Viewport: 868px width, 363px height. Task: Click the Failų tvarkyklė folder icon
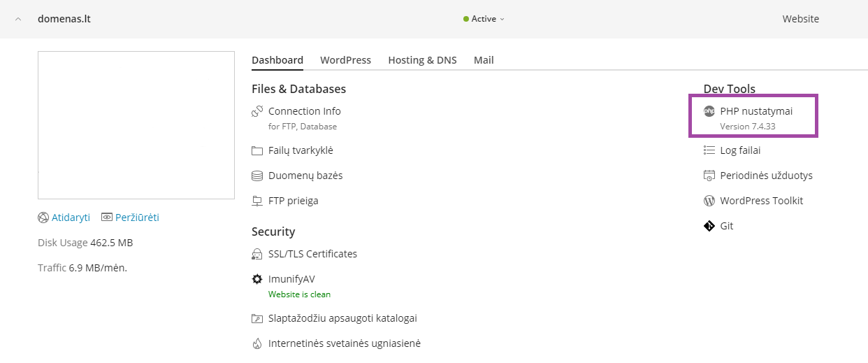pos(257,150)
